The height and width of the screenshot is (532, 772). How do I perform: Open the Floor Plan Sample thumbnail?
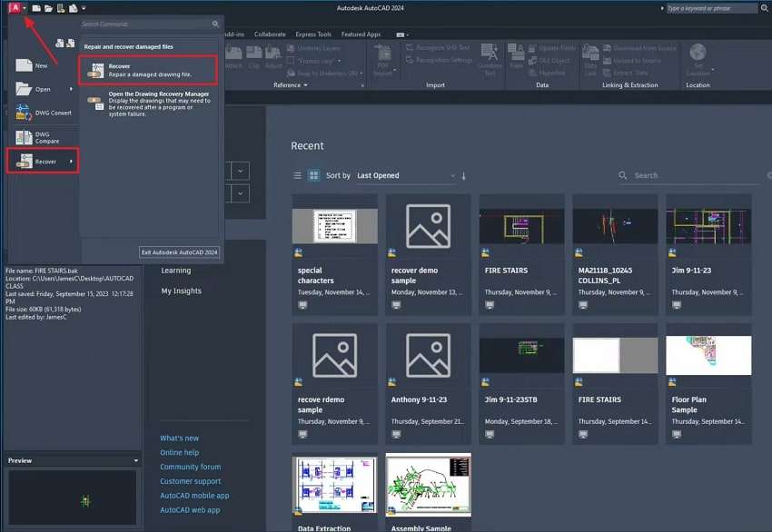pos(708,355)
